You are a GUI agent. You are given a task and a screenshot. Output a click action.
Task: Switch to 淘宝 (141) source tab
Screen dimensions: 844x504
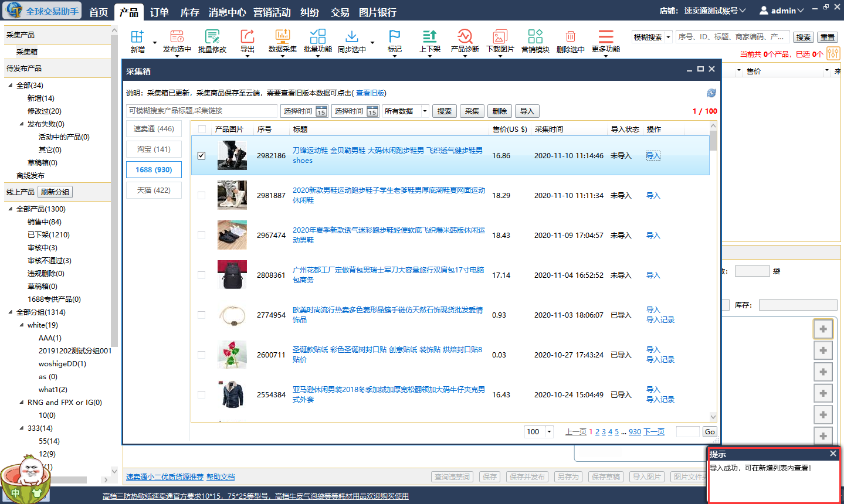[x=154, y=149]
